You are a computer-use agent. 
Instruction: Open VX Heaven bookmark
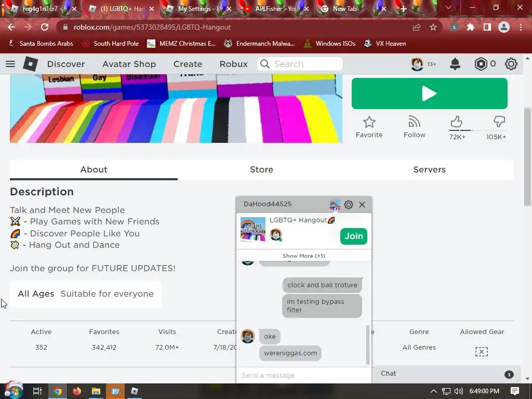click(x=385, y=44)
